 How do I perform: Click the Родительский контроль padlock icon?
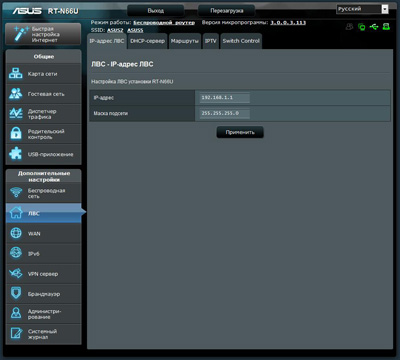(16, 133)
